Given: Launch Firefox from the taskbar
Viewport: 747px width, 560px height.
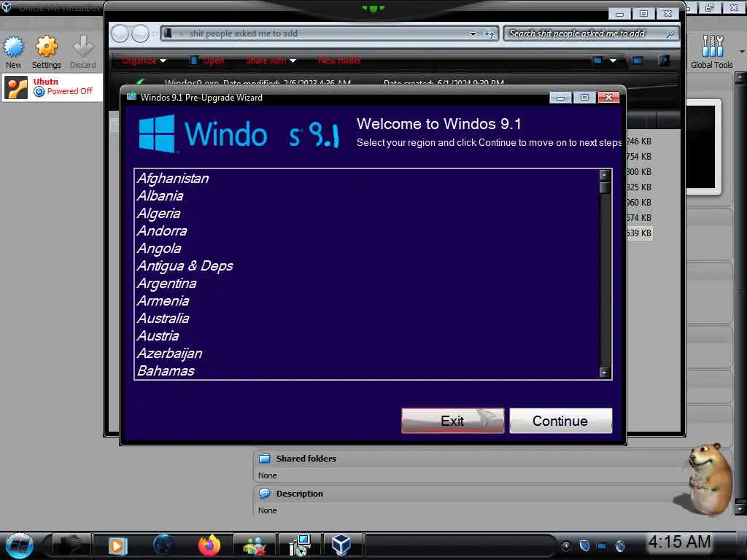Looking at the screenshot, I should 209,545.
